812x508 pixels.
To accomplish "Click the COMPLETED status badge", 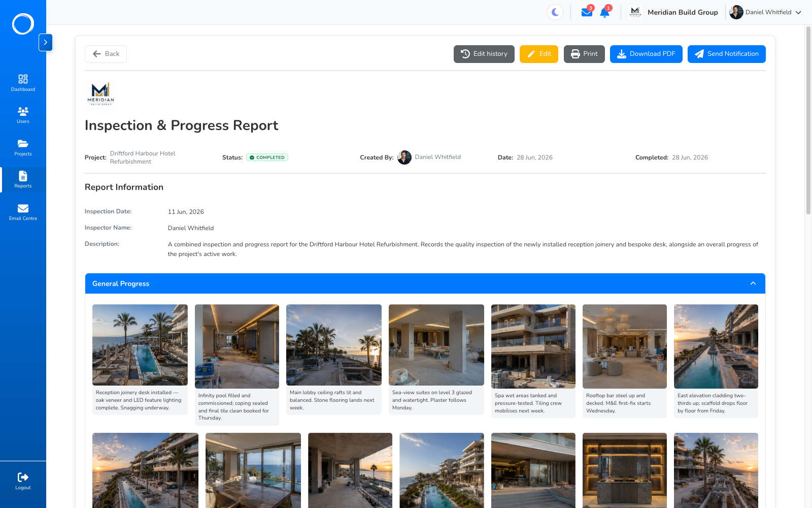I will click(x=267, y=157).
